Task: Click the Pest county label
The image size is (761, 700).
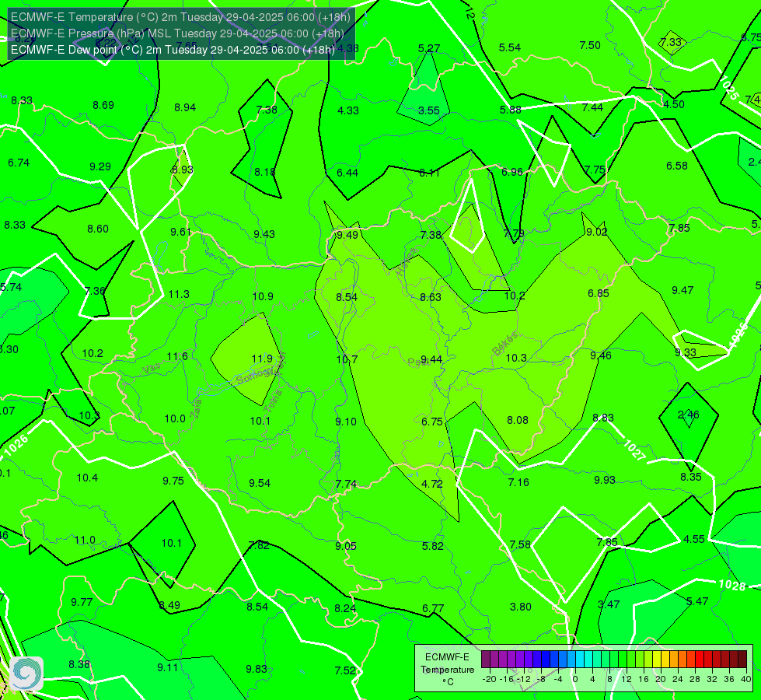Action: pyautogui.click(x=417, y=362)
